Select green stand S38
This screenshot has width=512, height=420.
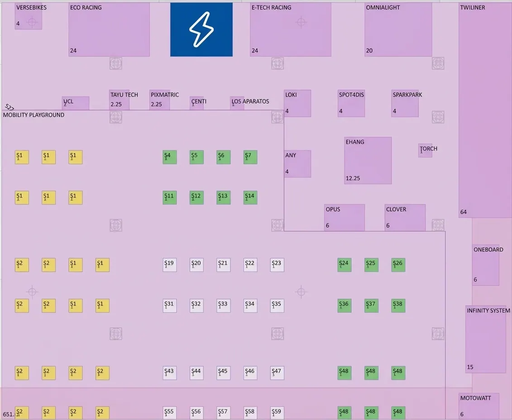tap(398, 305)
